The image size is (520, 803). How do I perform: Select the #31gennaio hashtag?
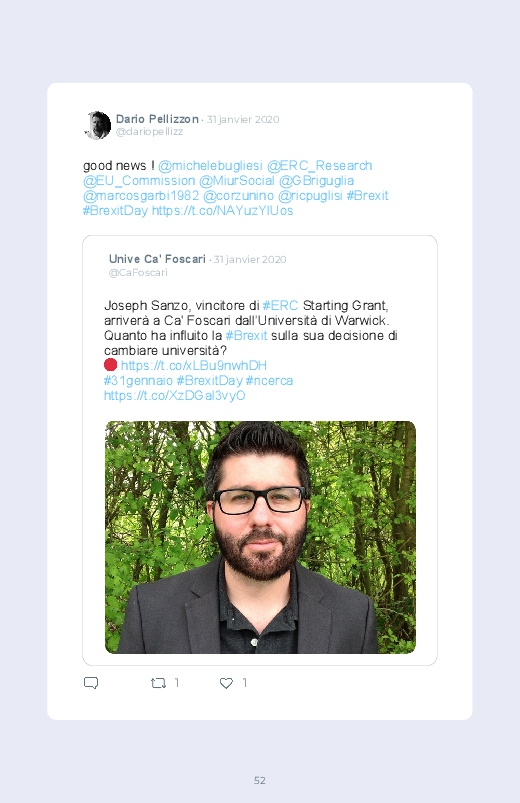(138, 381)
